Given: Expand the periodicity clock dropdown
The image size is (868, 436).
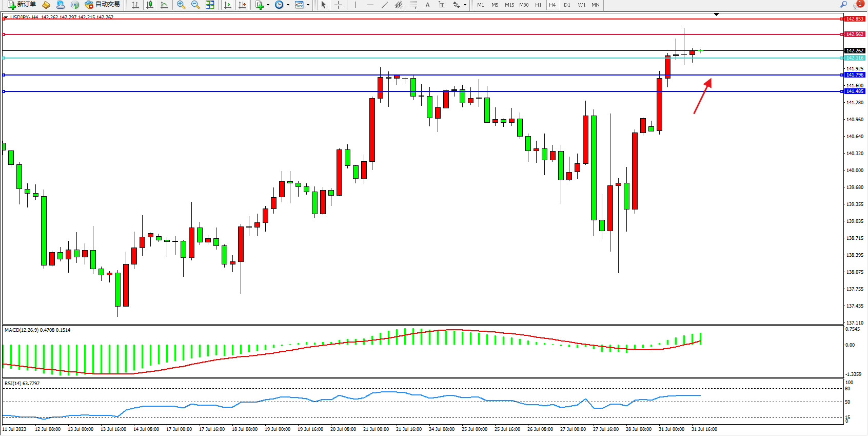Looking at the screenshot, I should point(288,5).
